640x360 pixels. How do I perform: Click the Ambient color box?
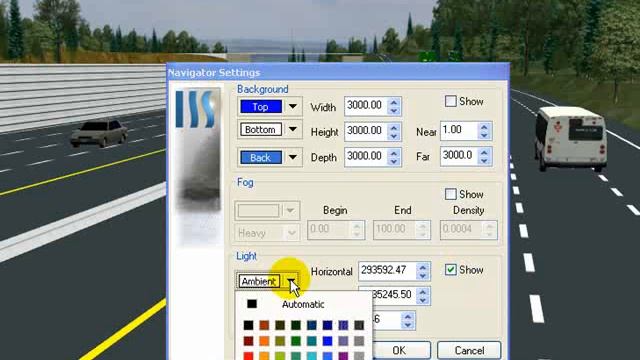pyautogui.click(x=259, y=281)
